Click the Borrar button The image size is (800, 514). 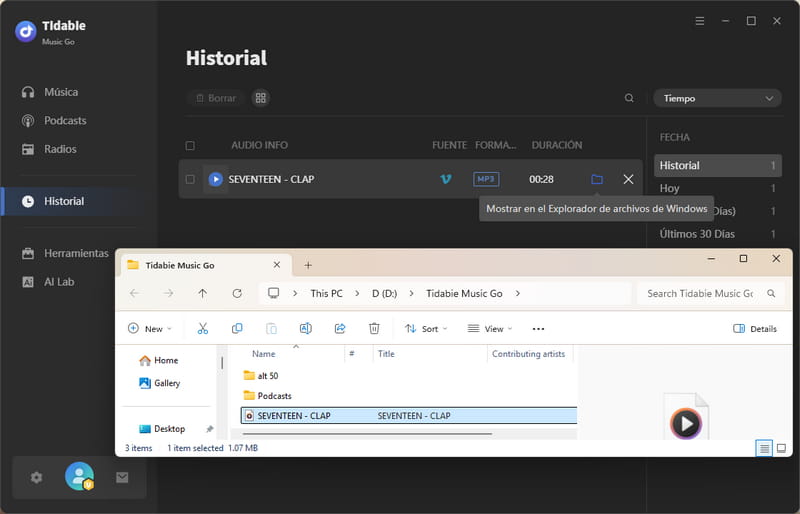215,98
